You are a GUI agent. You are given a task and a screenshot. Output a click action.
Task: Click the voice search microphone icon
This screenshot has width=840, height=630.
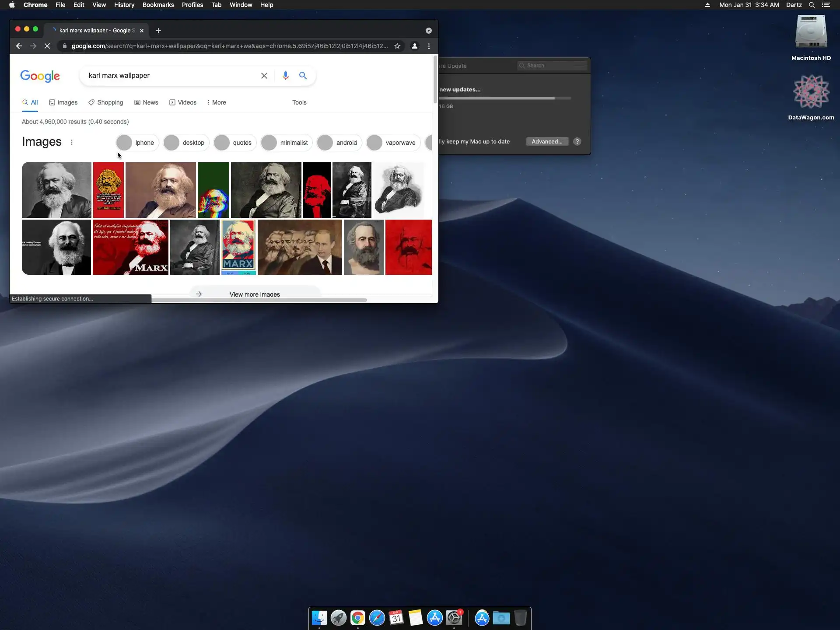(285, 76)
